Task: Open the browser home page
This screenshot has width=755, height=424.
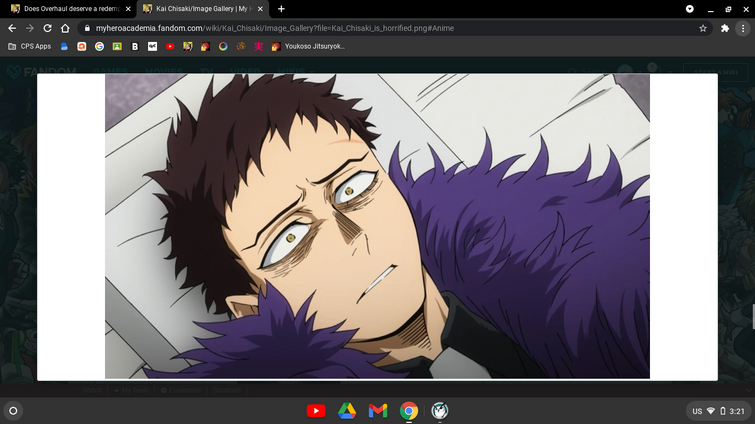Action: 65,28
